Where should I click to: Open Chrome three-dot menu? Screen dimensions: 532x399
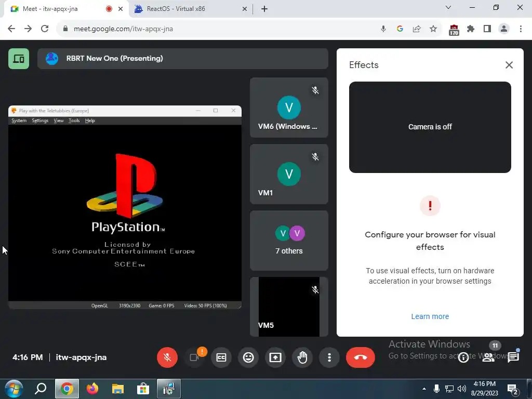[x=521, y=29]
